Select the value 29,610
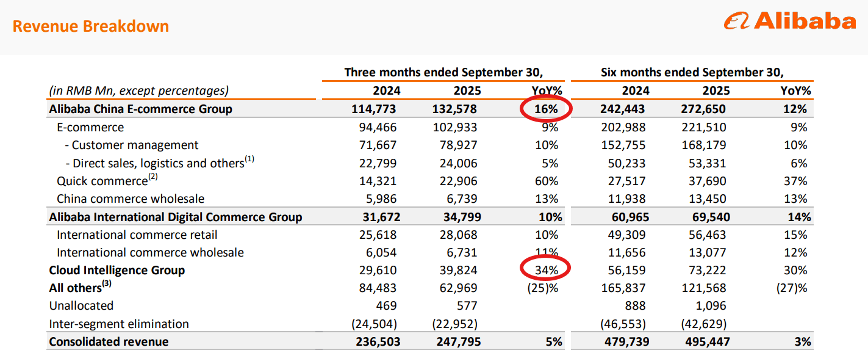The height and width of the screenshot is (350, 868). pos(378,270)
